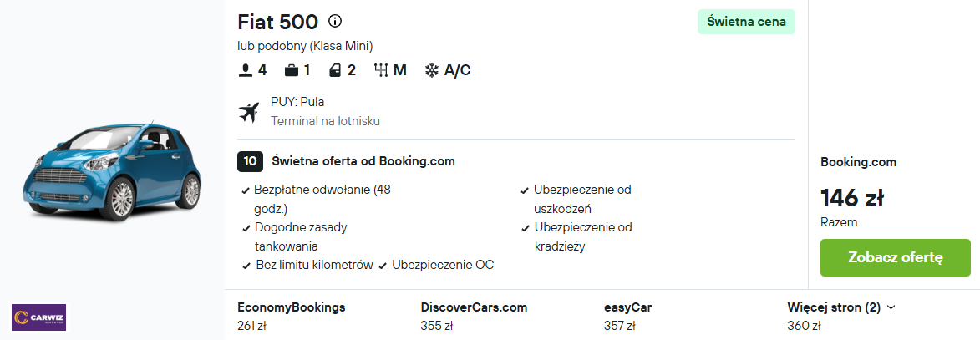The image size is (980, 340).
Task: Click the blue car thumbnail image
Action: coord(112,172)
